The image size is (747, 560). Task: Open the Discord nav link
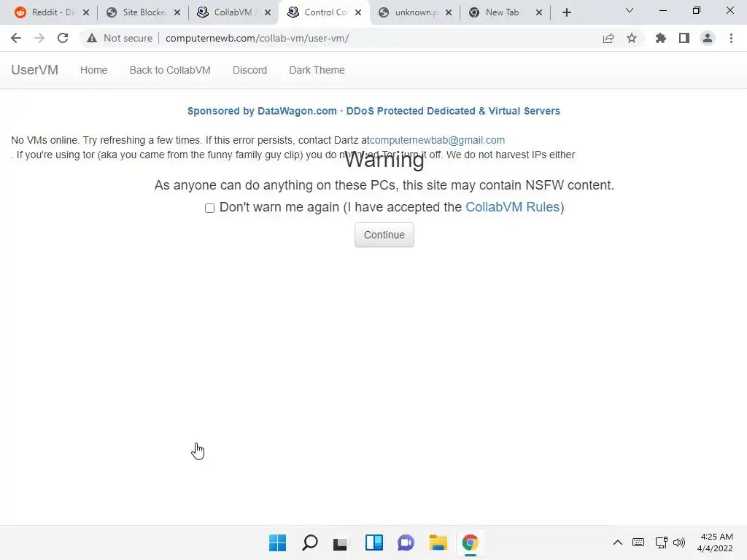[249, 70]
